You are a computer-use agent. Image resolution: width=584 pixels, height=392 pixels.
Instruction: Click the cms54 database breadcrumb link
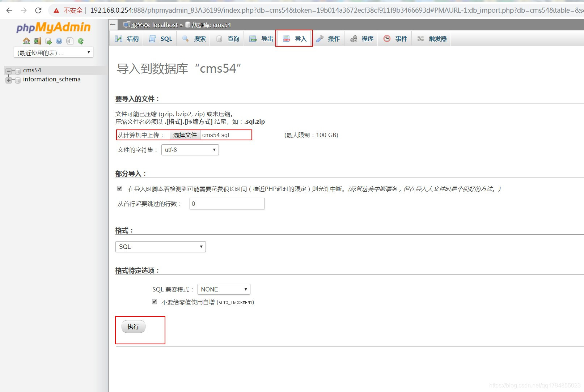pos(211,25)
